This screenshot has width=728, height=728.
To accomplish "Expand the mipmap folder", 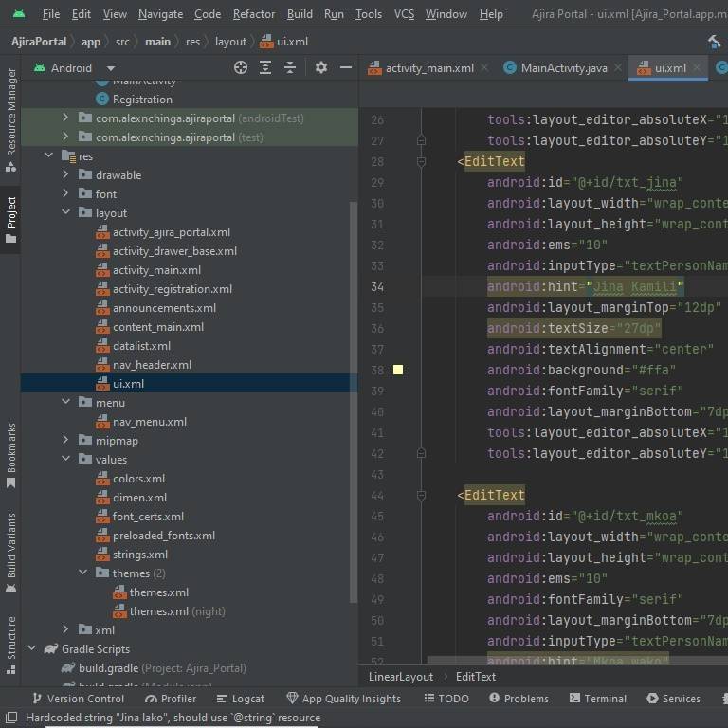I will coord(65,440).
